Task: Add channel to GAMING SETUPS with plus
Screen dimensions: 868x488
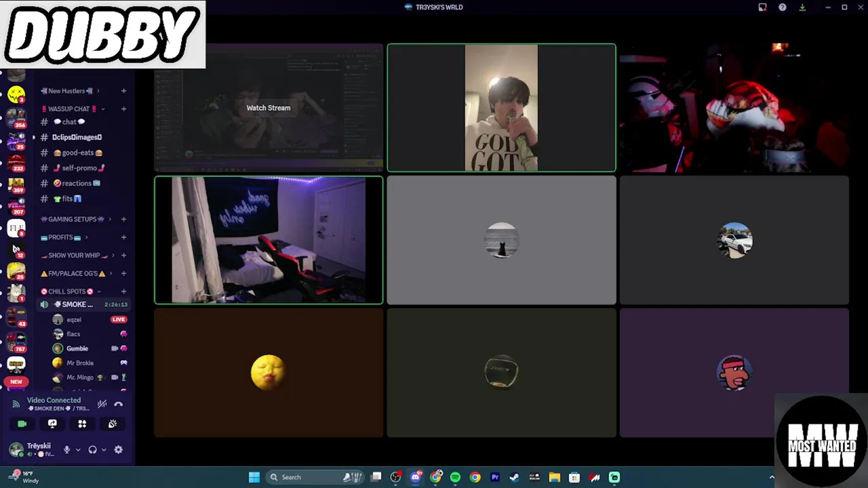Action: pyautogui.click(x=123, y=219)
